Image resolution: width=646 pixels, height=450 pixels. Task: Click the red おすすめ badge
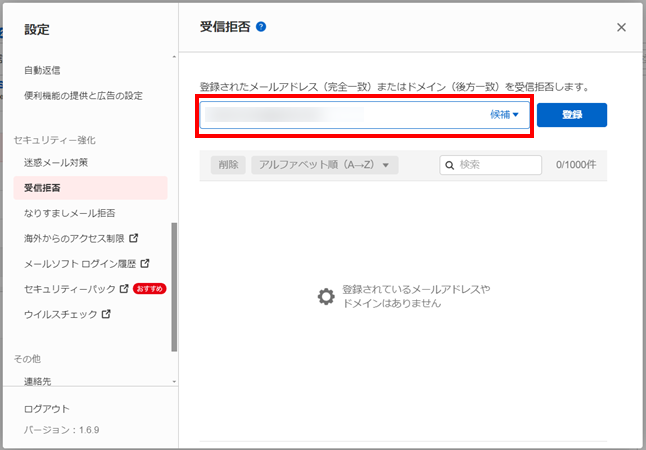click(149, 289)
